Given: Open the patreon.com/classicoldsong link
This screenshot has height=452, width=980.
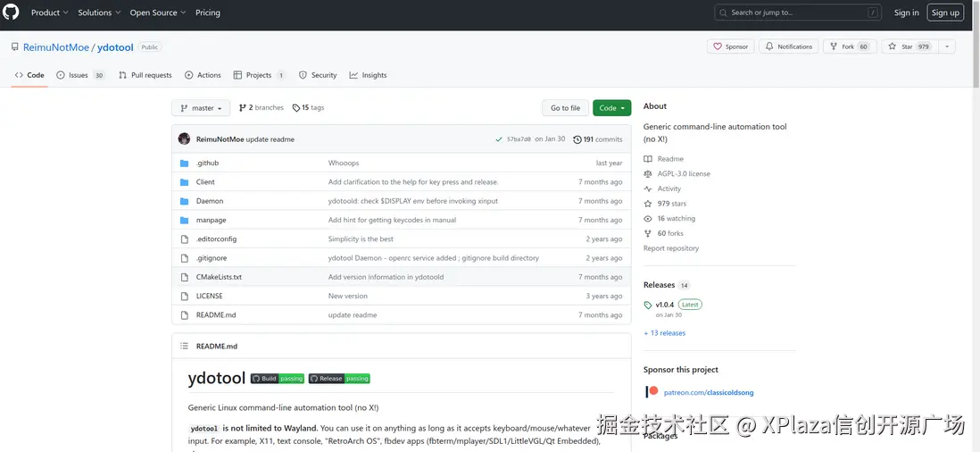Looking at the screenshot, I should pos(708,393).
